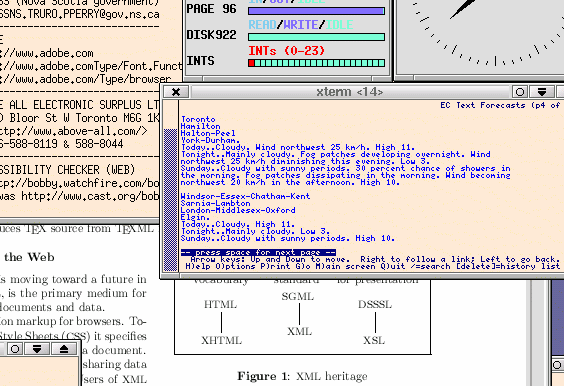
Task: Click the down-triangle button on xterm <14> titlebar
Action: (542, 92)
